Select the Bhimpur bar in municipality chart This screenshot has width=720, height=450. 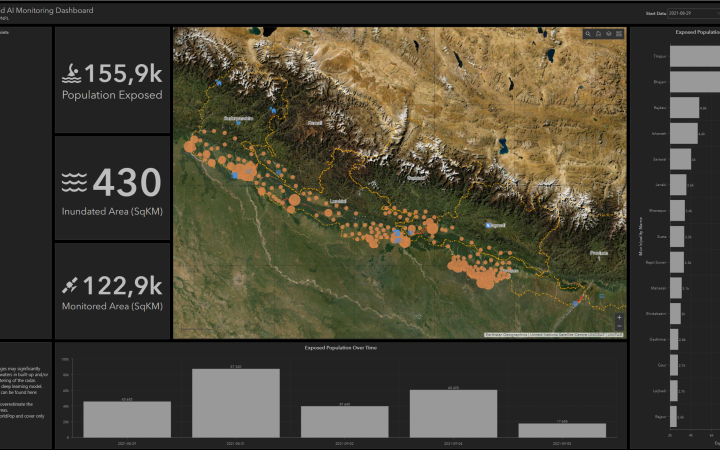(x=677, y=211)
